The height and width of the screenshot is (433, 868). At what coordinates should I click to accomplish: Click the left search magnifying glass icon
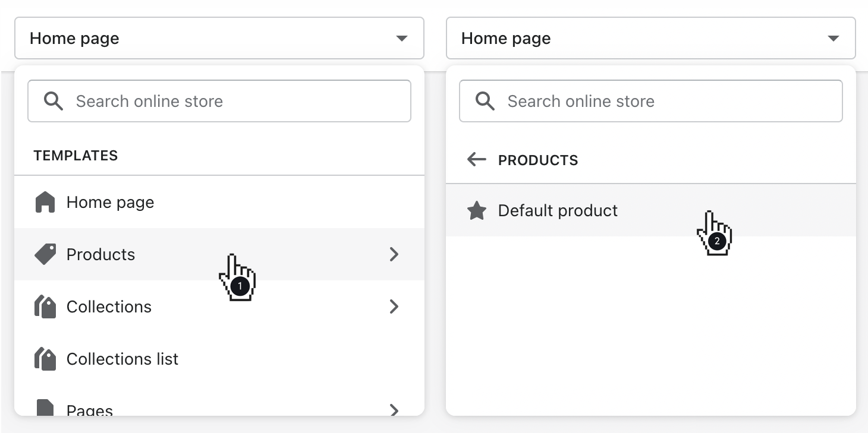click(53, 101)
